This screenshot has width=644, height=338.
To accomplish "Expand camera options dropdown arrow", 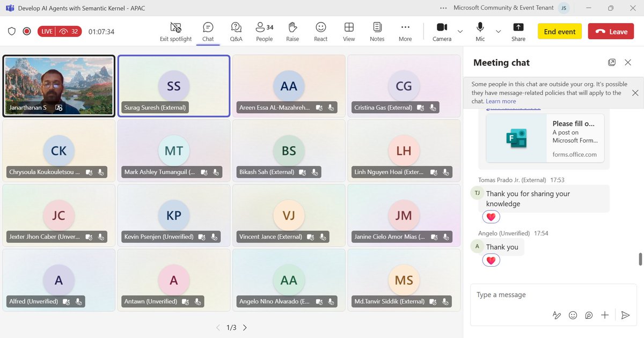I will click(460, 32).
